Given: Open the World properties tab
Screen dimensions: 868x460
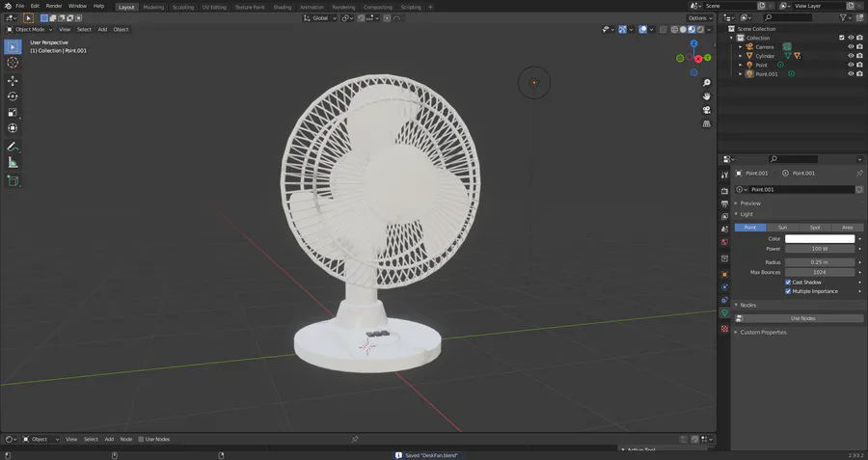Looking at the screenshot, I should (x=724, y=242).
